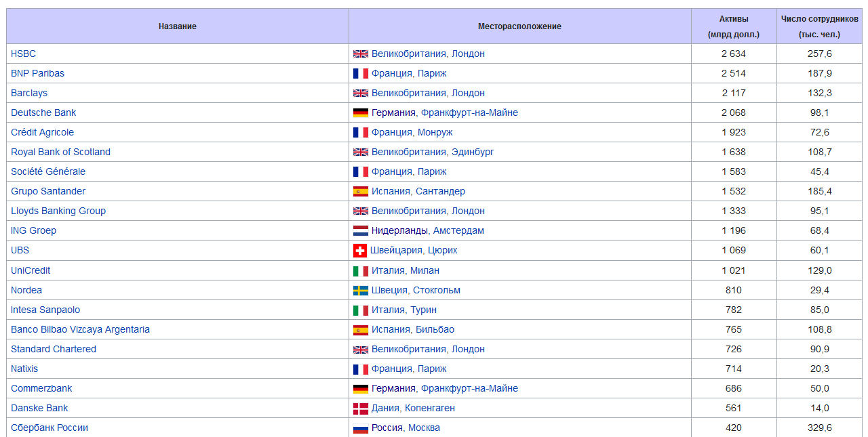Select the employee count 329,6
The image size is (868, 437).
click(820, 428)
